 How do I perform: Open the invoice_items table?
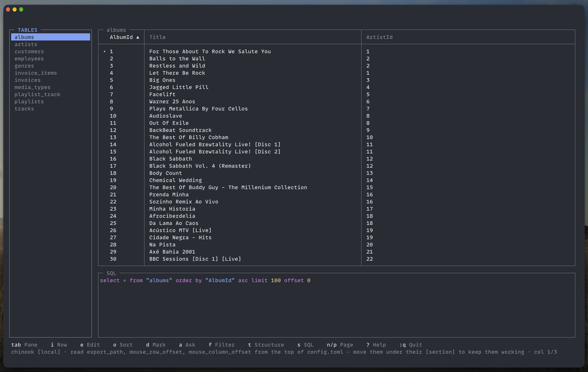click(x=36, y=73)
